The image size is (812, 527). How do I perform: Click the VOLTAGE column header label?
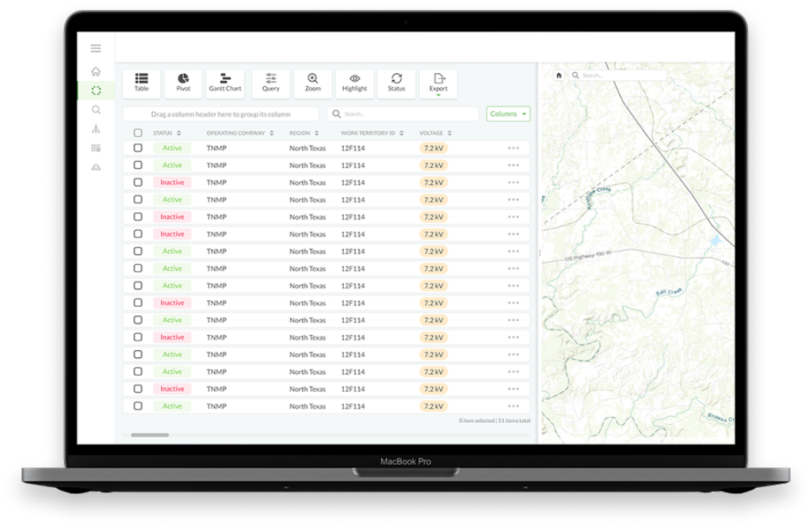(x=431, y=133)
